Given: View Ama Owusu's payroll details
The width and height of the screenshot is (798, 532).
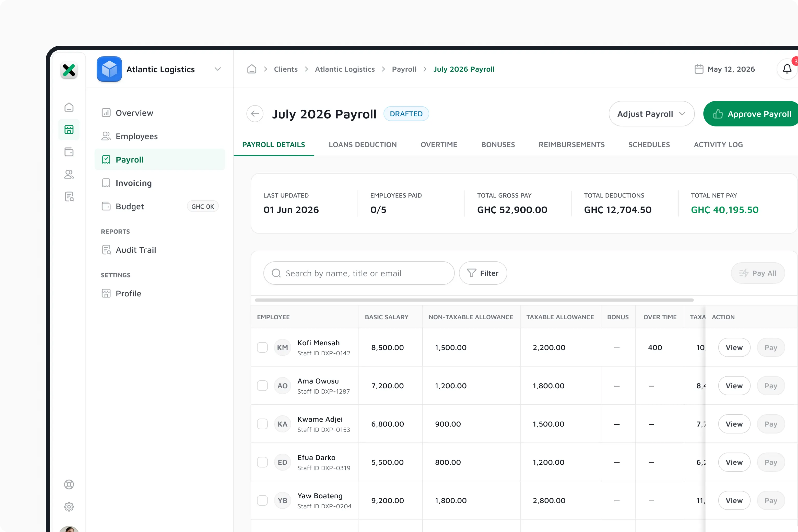Looking at the screenshot, I should (x=734, y=386).
